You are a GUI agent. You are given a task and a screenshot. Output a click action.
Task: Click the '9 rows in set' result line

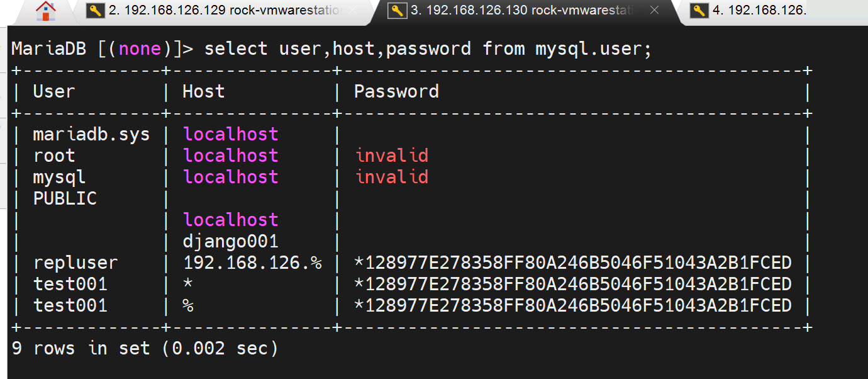click(x=145, y=348)
